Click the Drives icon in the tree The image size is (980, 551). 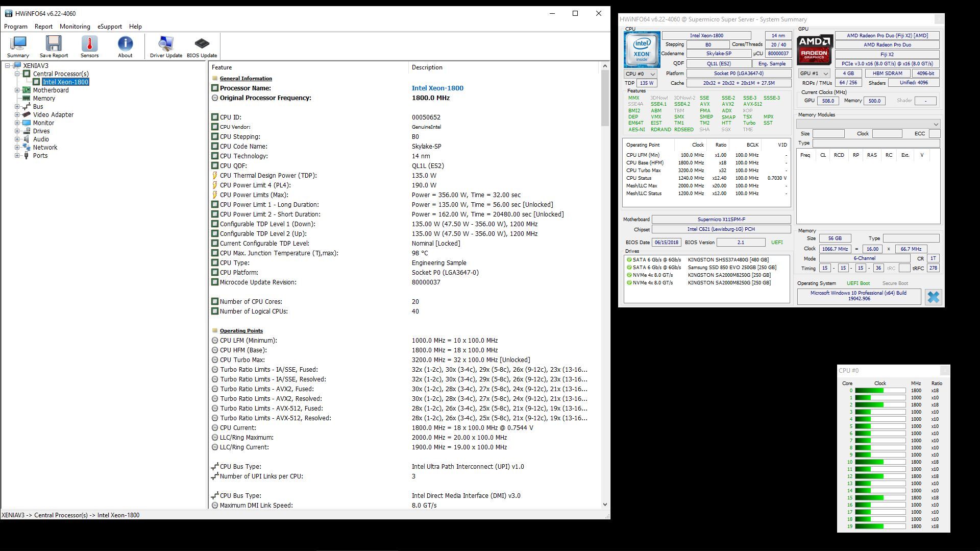click(27, 131)
